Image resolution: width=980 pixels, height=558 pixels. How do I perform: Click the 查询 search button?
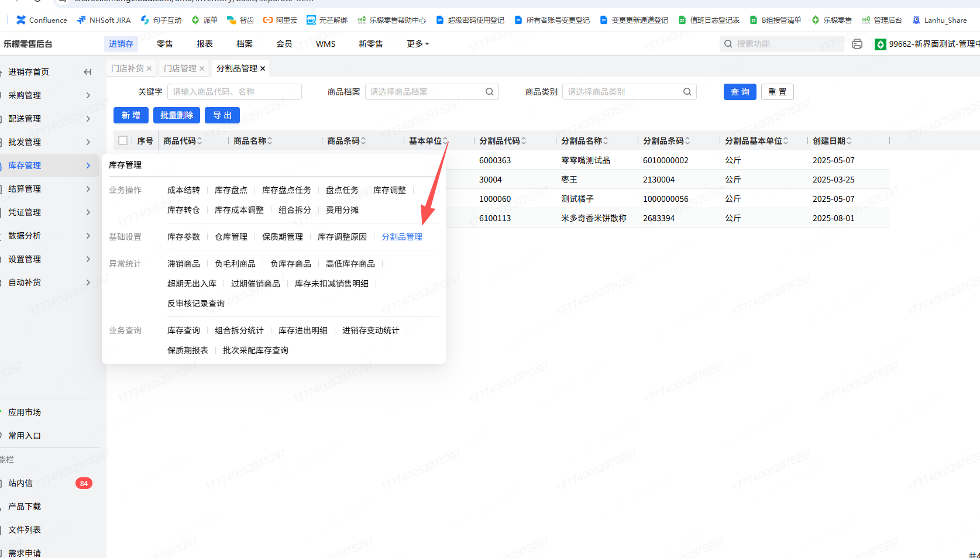coord(740,92)
